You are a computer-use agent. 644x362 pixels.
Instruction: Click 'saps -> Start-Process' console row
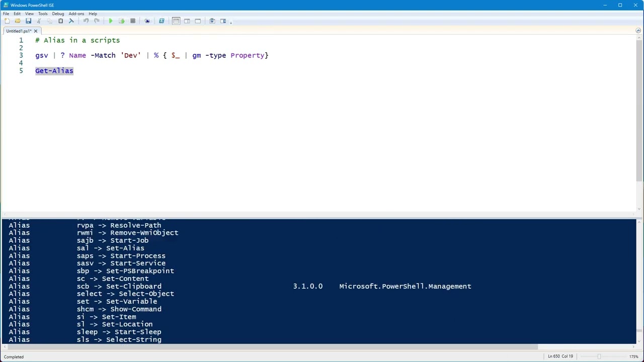pos(121,255)
